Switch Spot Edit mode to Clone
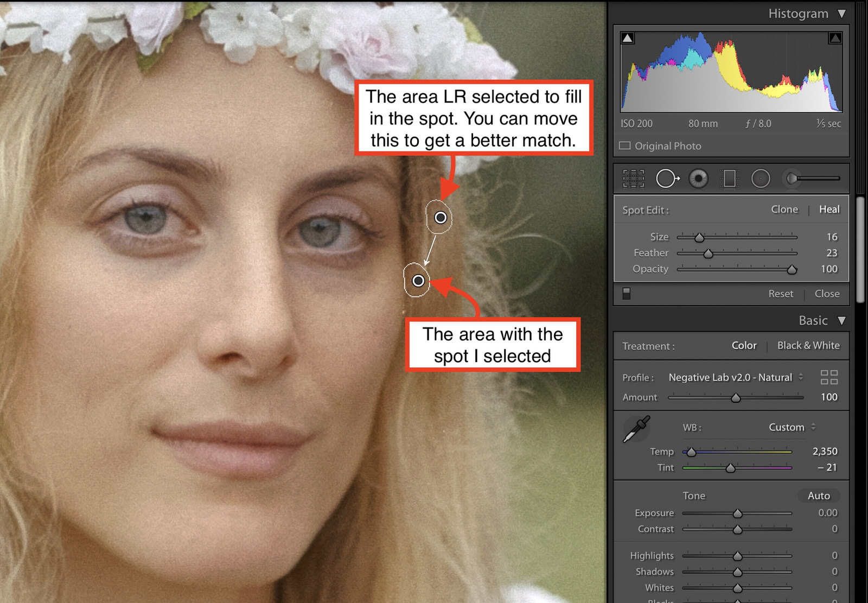Screen dimensions: 868x603 [784, 210]
